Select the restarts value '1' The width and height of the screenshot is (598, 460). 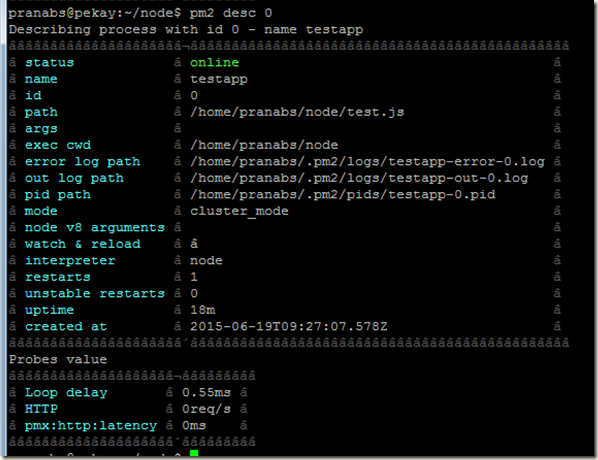coord(194,277)
